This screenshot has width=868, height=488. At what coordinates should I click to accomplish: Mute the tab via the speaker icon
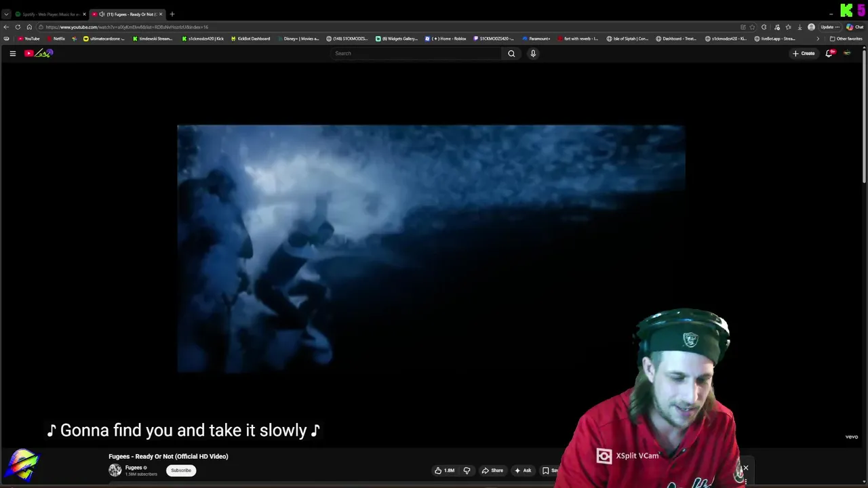click(x=102, y=14)
